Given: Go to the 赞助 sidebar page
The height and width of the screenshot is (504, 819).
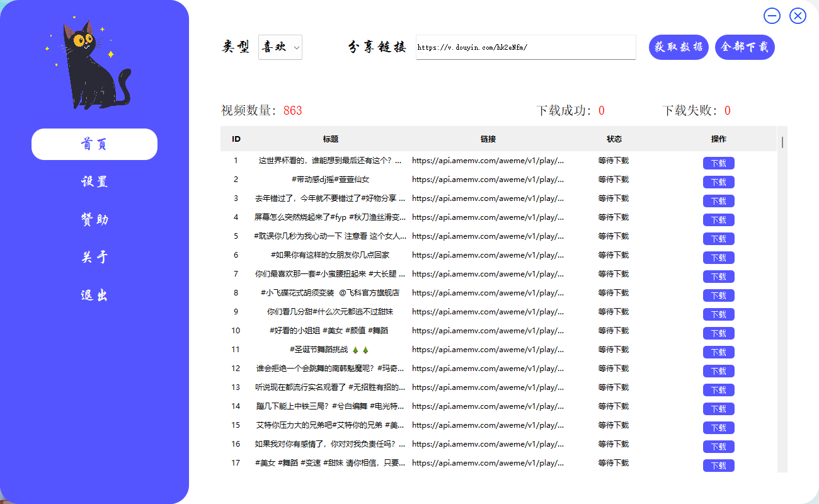Looking at the screenshot, I should coord(94,220).
